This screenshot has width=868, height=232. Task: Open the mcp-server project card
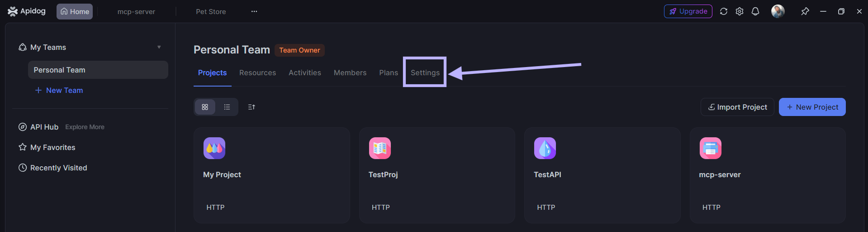[768, 175]
